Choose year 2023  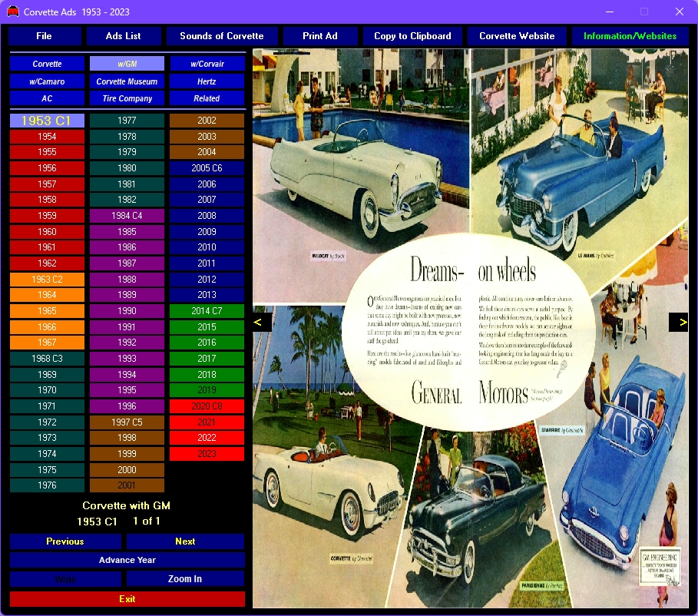pos(207,454)
